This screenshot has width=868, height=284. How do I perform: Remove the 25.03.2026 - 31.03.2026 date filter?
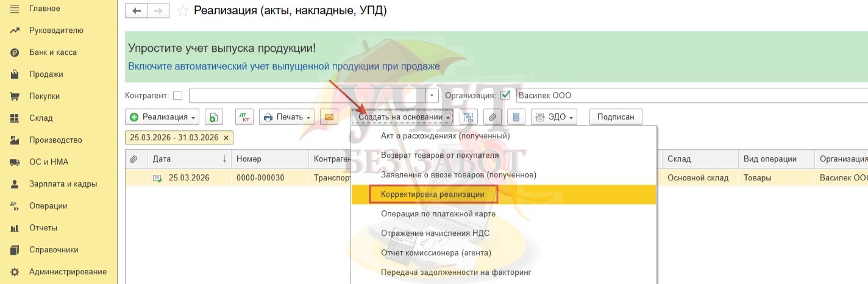tap(226, 138)
